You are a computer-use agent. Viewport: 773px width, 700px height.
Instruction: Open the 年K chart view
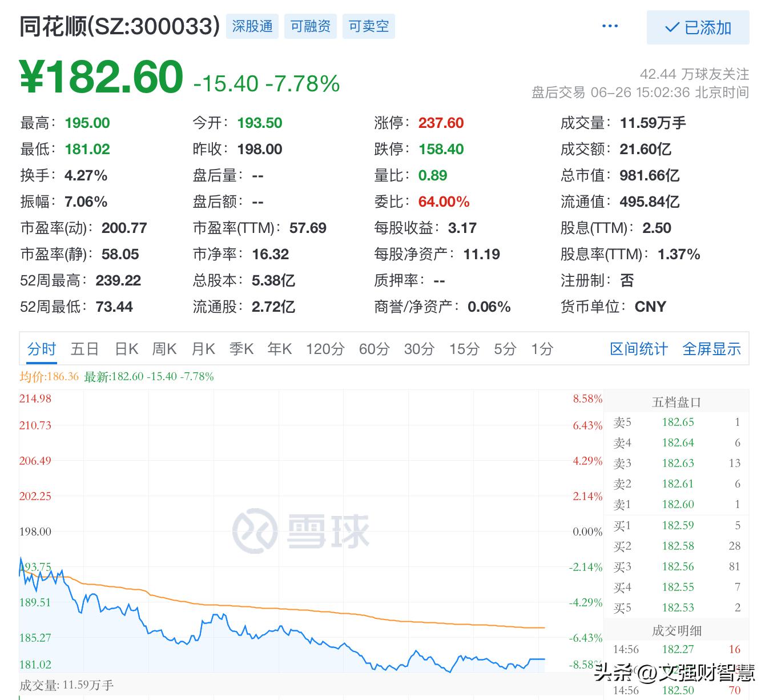279,349
